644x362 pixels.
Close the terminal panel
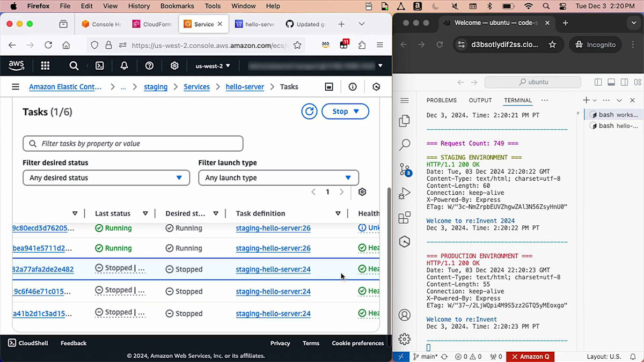632,100
